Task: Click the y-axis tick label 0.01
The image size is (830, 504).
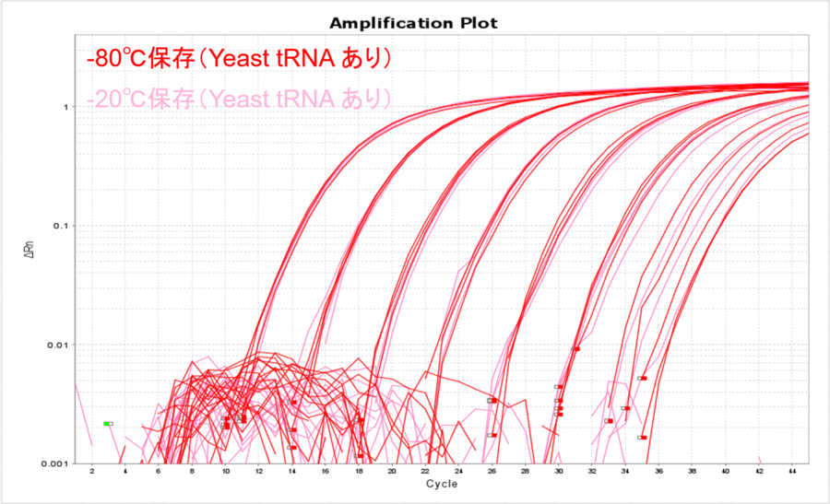Action: (x=59, y=346)
